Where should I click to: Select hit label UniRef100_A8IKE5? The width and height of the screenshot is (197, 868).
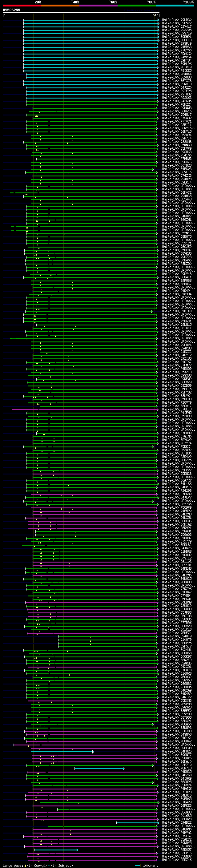coord(177,71)
